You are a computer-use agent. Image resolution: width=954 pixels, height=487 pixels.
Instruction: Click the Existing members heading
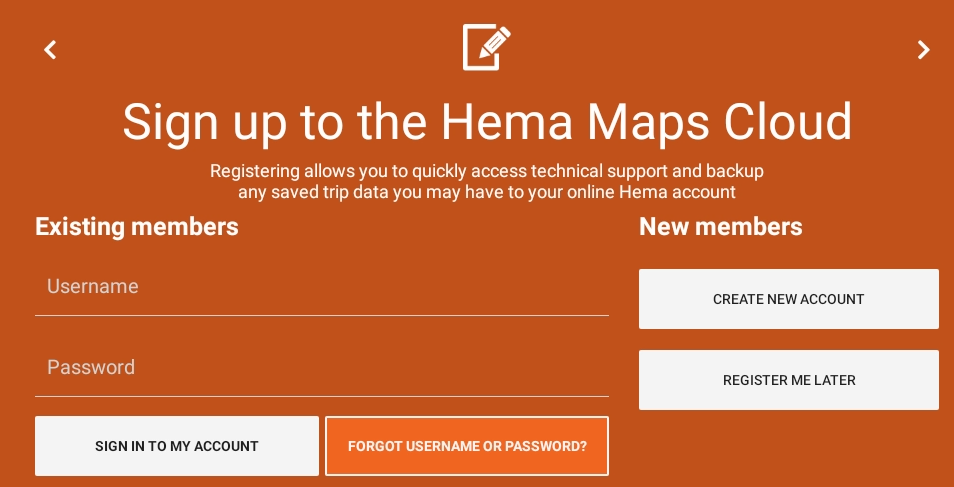point(137,227)
